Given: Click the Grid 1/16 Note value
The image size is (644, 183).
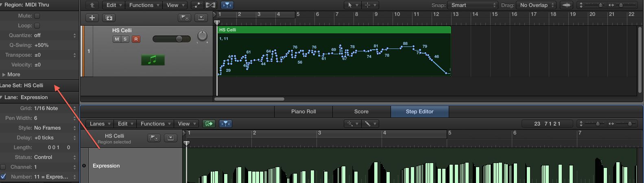Looking at the screenshot, I should [46, 108].
